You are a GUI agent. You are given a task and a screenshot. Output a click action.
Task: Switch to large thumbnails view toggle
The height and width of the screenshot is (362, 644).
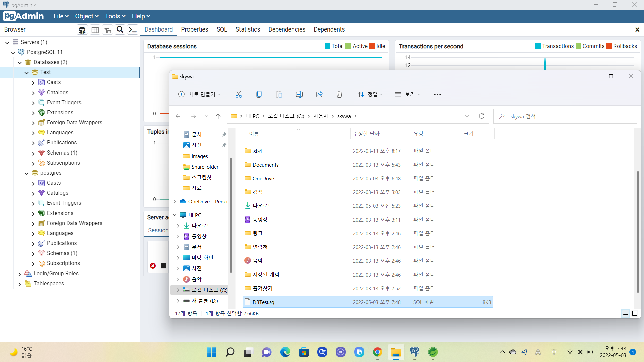[635, 313]
